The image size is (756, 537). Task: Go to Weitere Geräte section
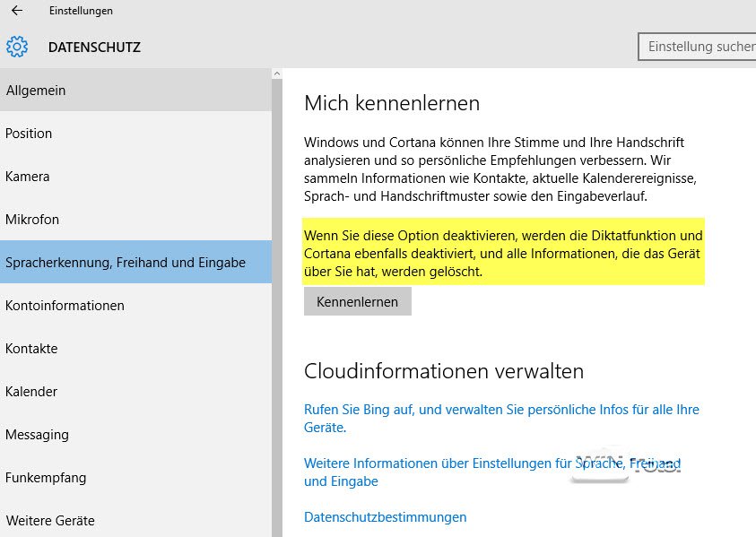point(135,521)
